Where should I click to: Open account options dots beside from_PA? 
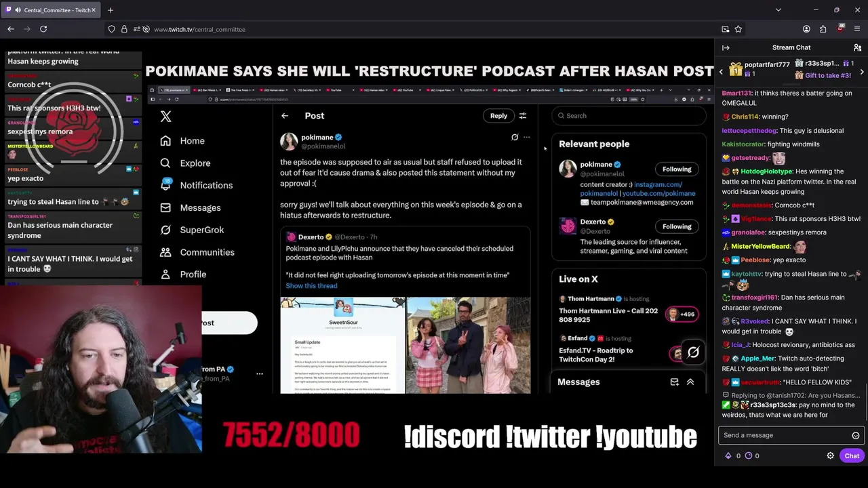click(x=259, y=374)
